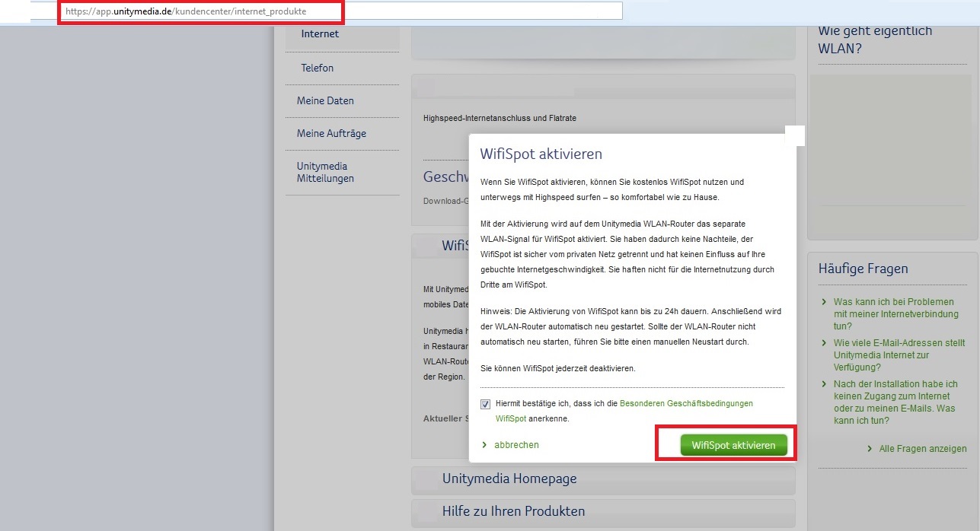Click the abbrechen link in the dialog
Viewport: 980px width, 531px height.
(516, 445)
